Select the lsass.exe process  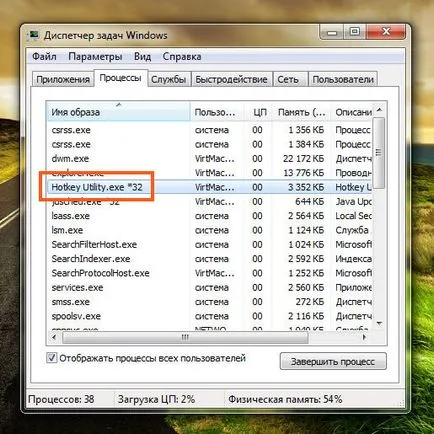coord(209,216)
